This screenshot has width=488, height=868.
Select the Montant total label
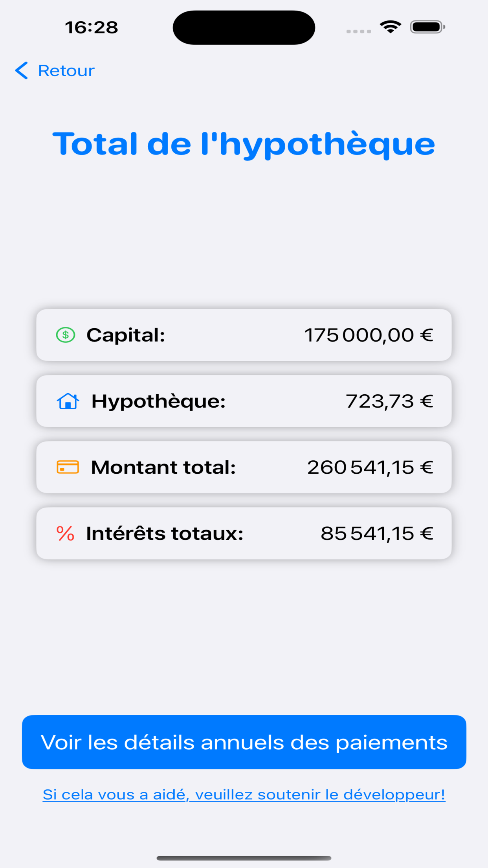(x=163, y=467)
